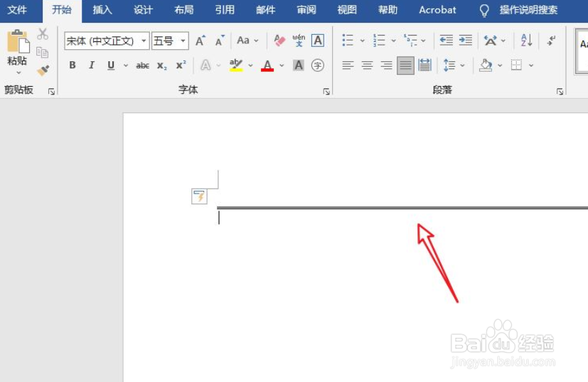
Task: Open font dialog launcher 字体
Action: coord(326,91)
